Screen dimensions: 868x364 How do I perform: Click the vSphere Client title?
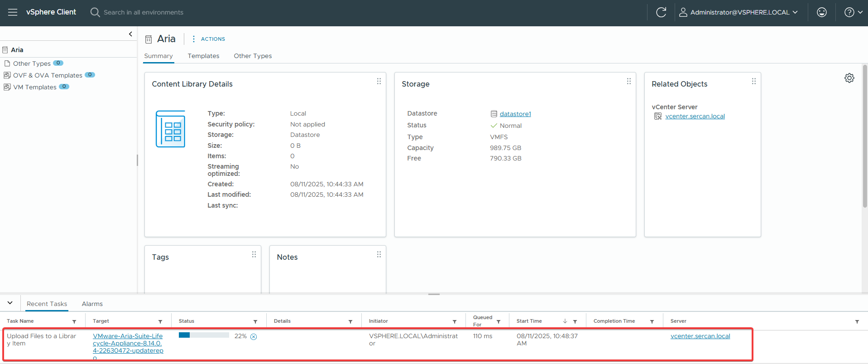click(x=51, y=12)
